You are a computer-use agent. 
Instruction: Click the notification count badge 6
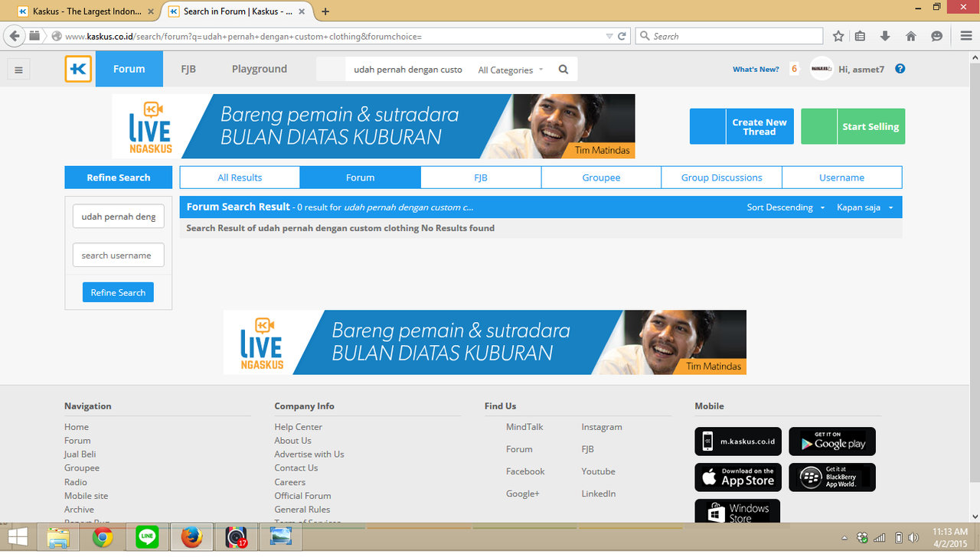click(x=794, y=69)
